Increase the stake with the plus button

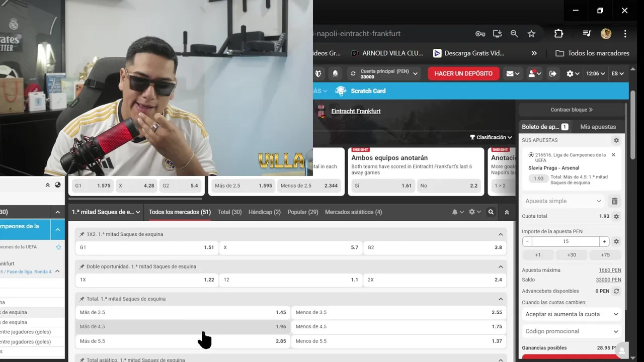[604, 241]
